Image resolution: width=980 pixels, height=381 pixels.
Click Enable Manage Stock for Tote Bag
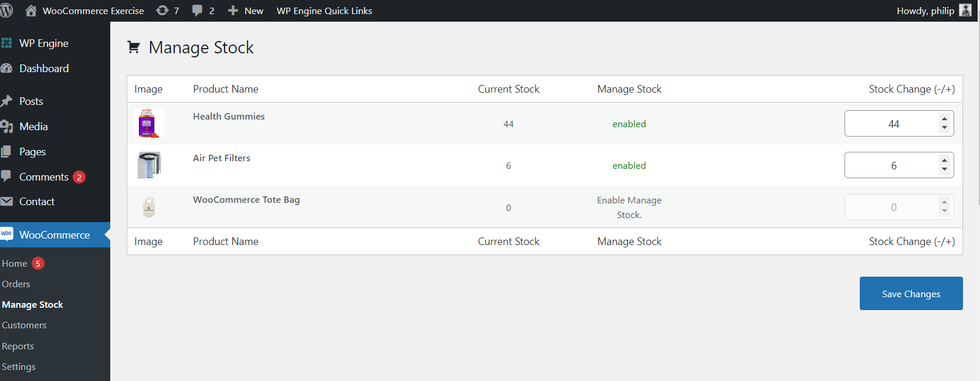coord(629,207)
